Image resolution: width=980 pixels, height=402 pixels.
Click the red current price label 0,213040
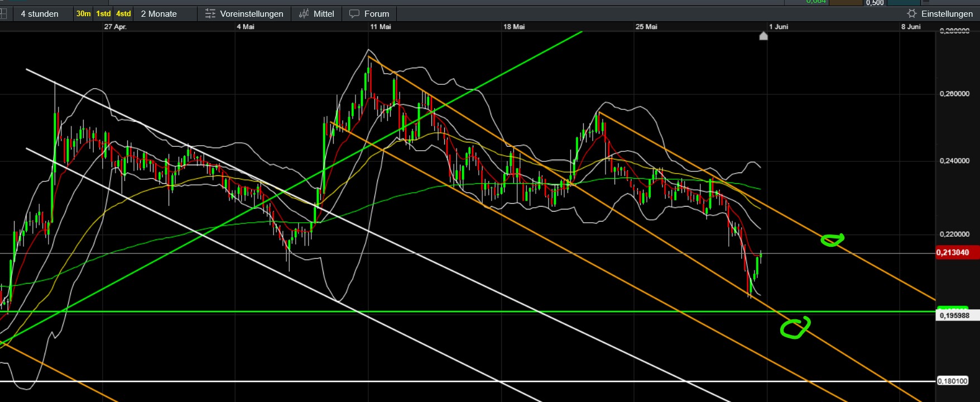click(957, 252)
